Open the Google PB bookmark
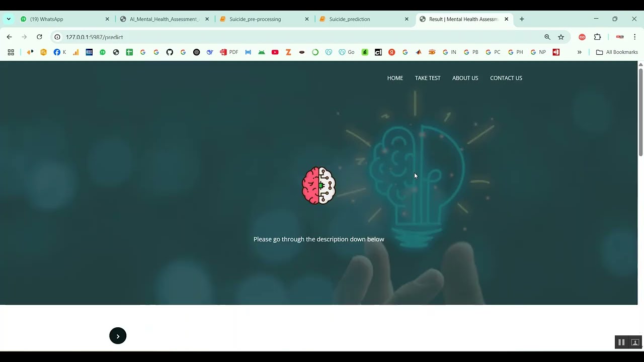 coord(471,52)
